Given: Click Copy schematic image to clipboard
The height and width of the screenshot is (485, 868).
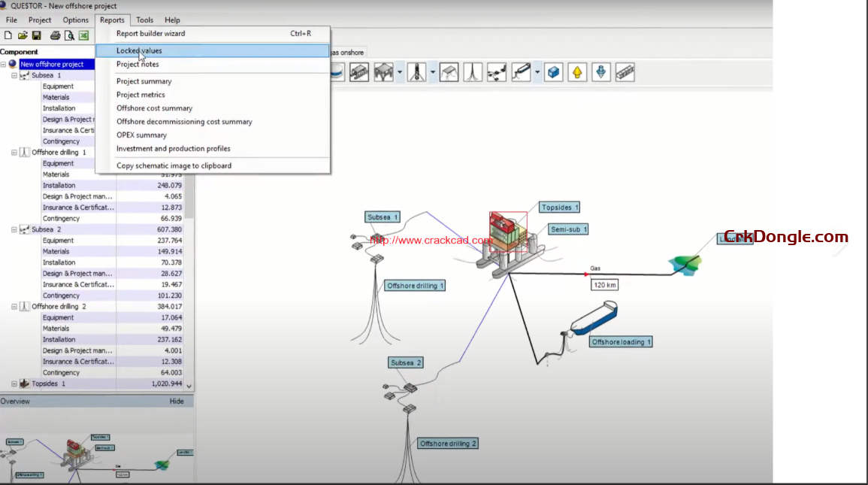Looking at the screenshot, I should tap(174, 165).
